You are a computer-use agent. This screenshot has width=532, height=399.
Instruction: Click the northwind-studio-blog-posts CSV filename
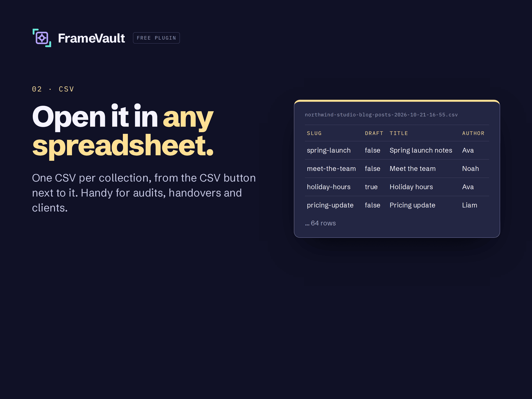(x=381, y=115)
